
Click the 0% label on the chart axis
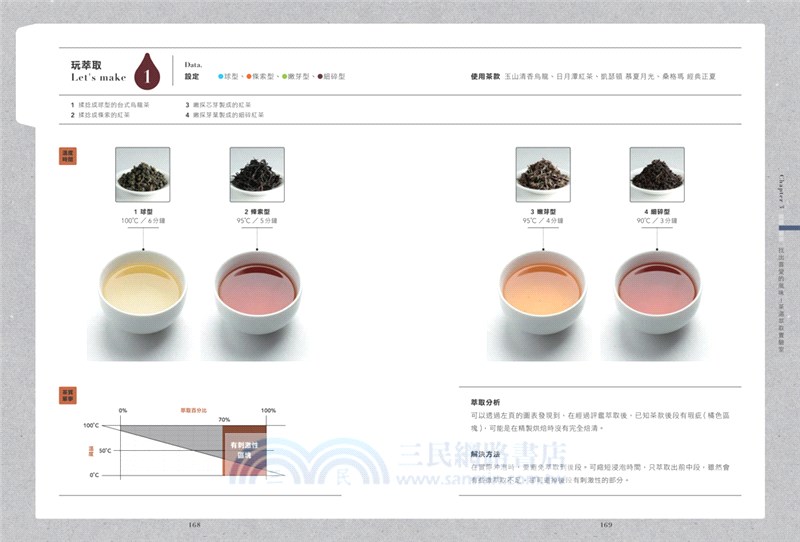point(122,410)
